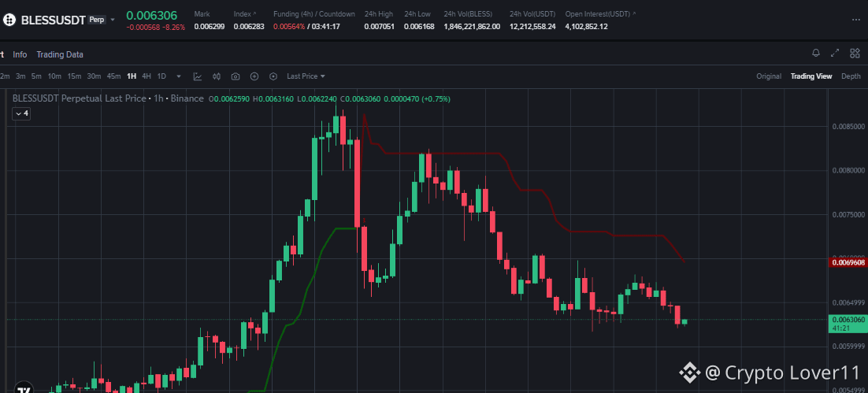Viewport: 868px width, 393px height.
Task: Select the 1H timeframe
Action: [132, 76]
